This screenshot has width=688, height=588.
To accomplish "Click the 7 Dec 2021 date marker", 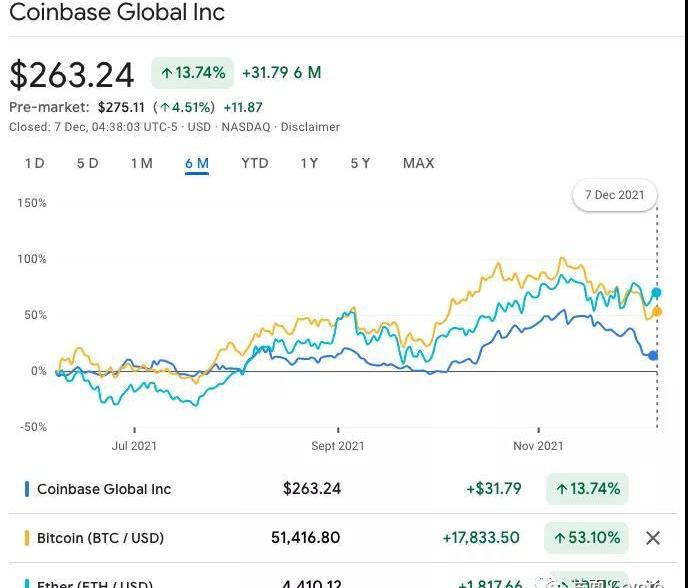I will pos(615,195).
